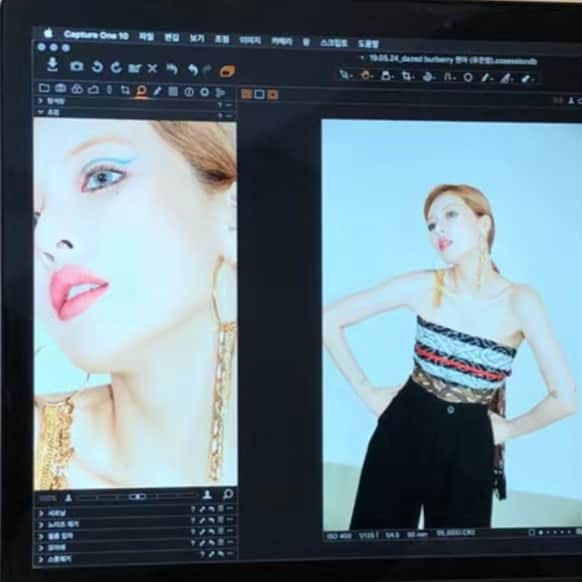Select the white balance eyedropper cursor tool
The image size is (582, 582).
click(507, 78)
